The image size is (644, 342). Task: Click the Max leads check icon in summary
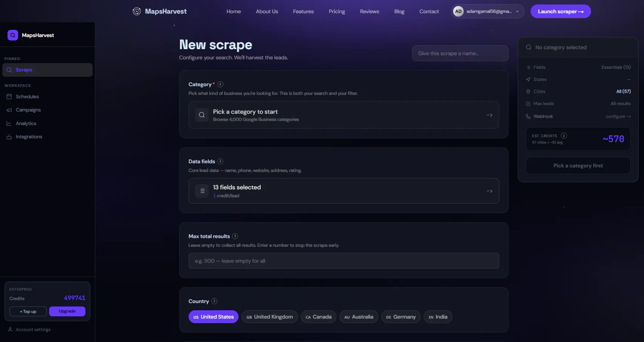click(x=528, y=104)
